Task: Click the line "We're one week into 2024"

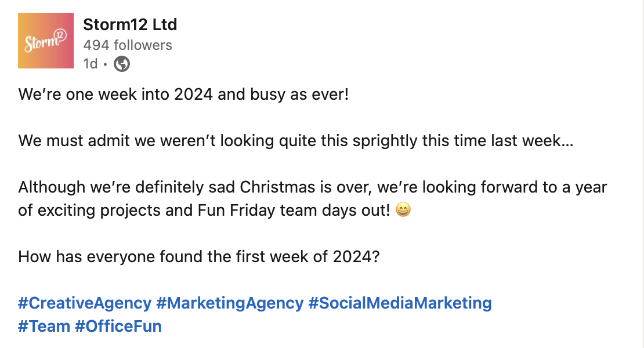Action: point(183,95)
